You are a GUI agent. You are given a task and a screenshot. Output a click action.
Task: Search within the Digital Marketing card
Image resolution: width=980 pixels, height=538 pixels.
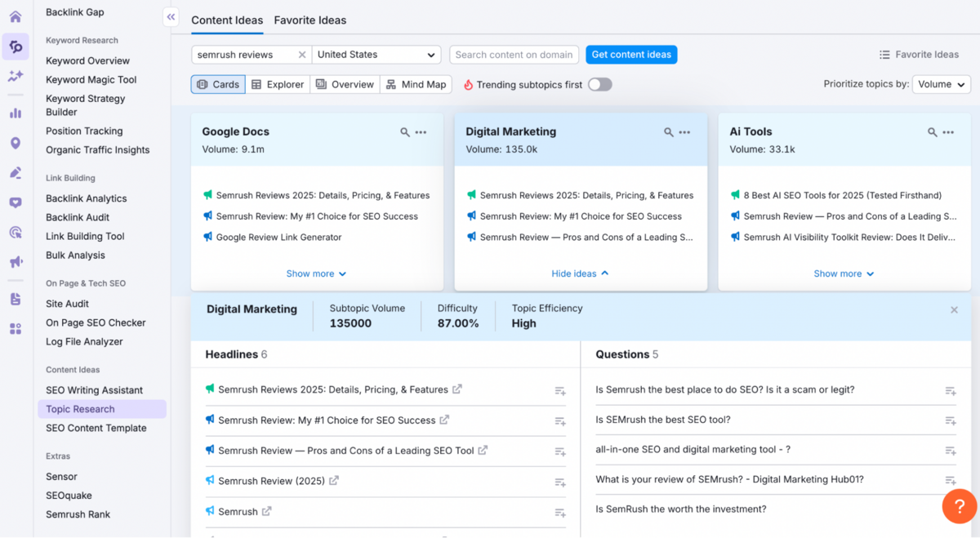669,132
